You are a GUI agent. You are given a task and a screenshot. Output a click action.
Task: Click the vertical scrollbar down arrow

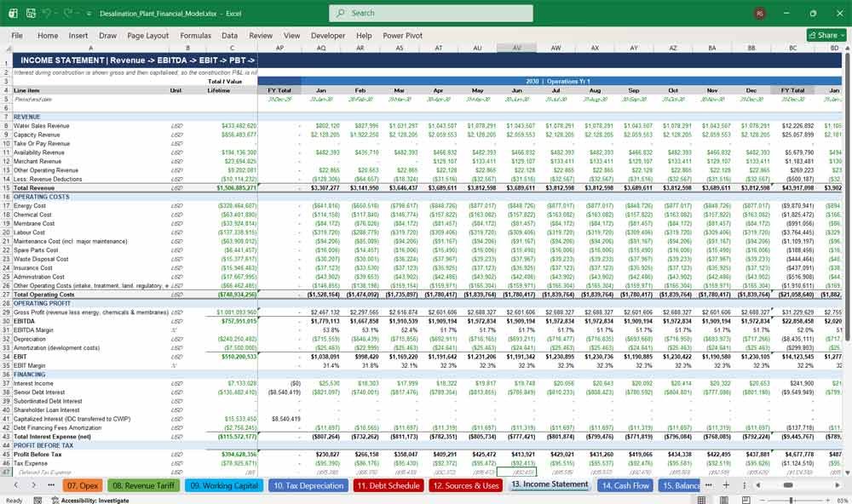coord(847,473)
